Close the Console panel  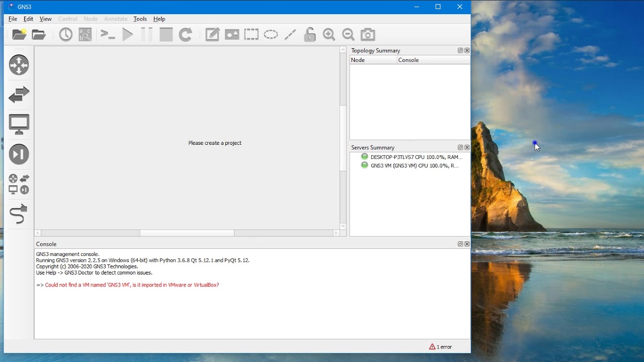pos(467,244)
